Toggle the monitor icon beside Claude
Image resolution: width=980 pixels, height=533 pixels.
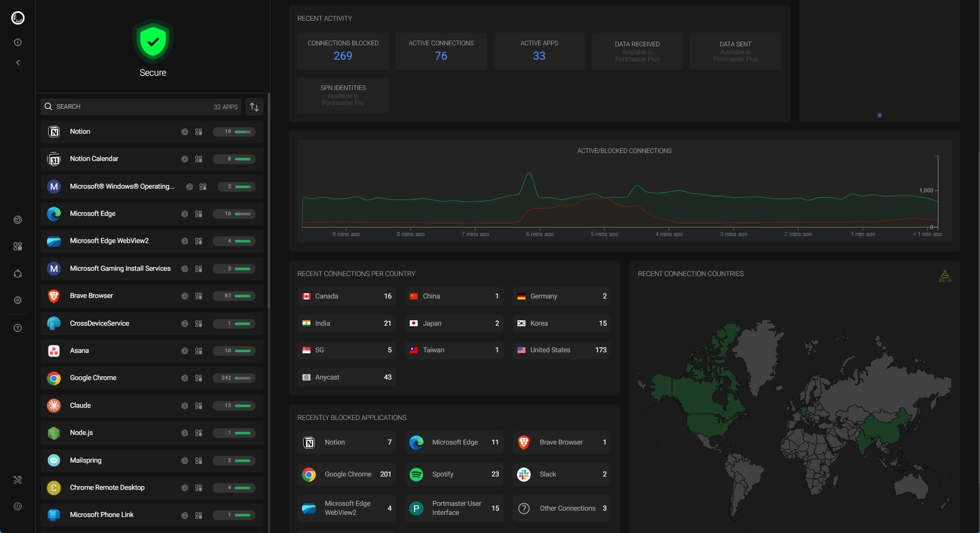pyautogui.click(x=185, y=405)
